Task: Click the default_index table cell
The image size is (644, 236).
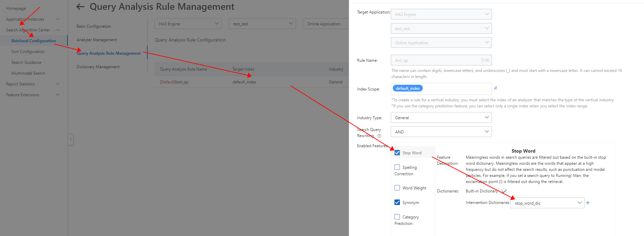Action: tap(244, 82)
